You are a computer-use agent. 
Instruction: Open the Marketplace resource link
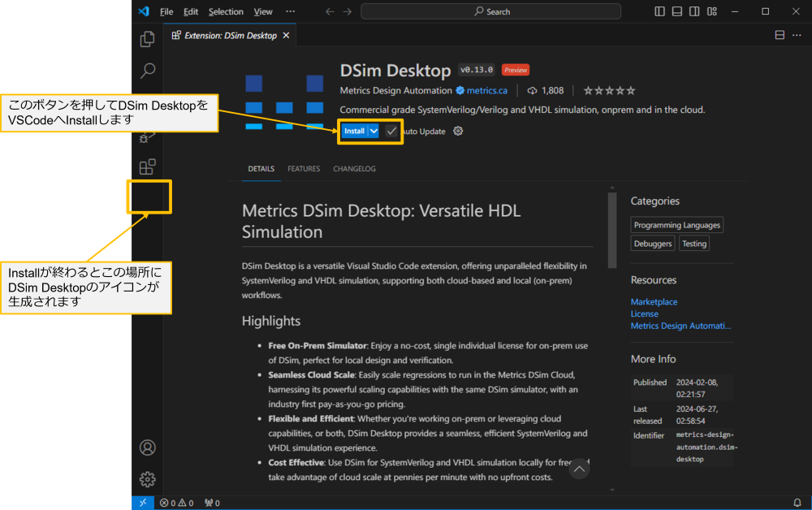(x=654, y=302)
